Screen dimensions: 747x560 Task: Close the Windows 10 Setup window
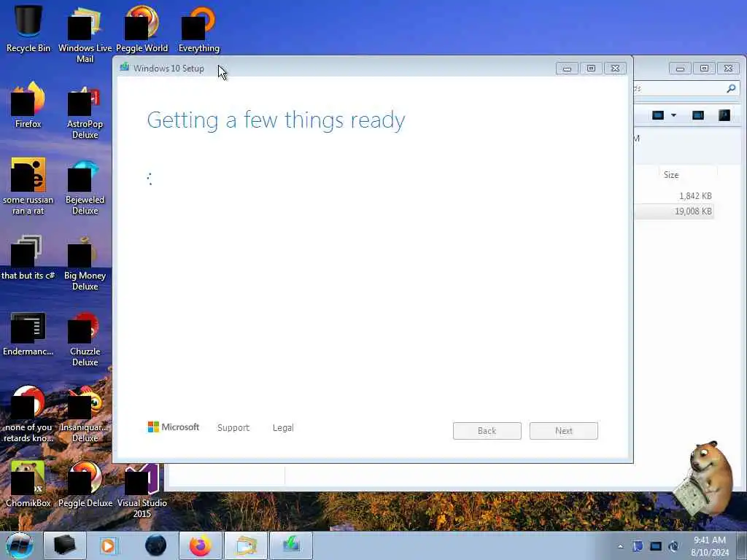point(616,69)
